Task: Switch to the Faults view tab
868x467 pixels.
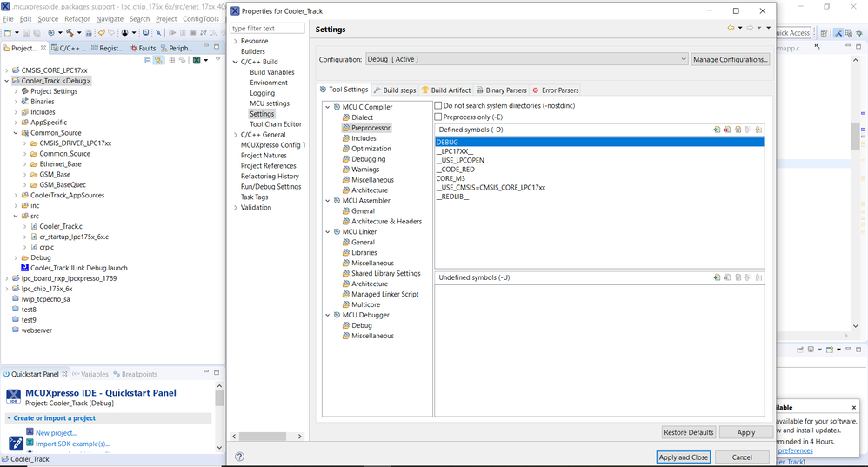Action: [x=143, y=48]
